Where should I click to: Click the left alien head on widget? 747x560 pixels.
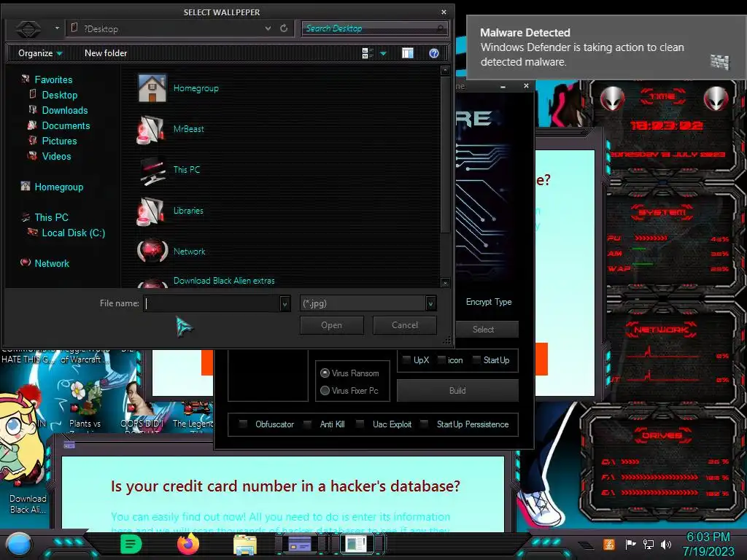[x=612, y=99]
